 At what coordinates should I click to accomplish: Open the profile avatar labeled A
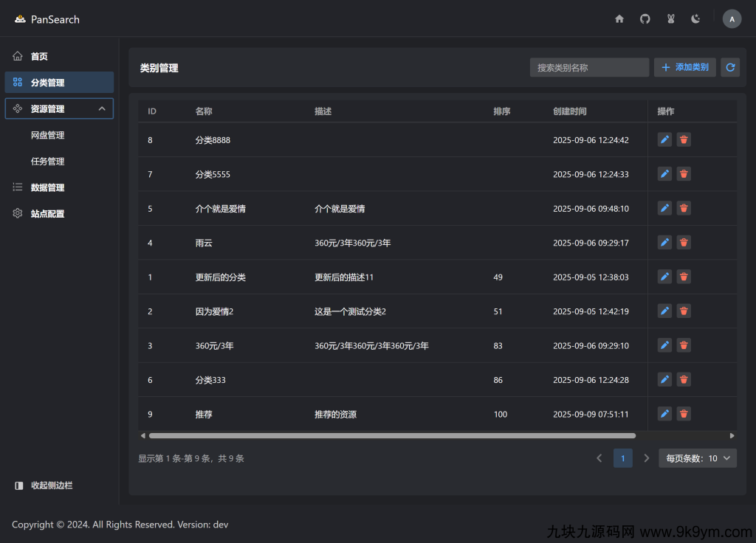coord(732,18)
